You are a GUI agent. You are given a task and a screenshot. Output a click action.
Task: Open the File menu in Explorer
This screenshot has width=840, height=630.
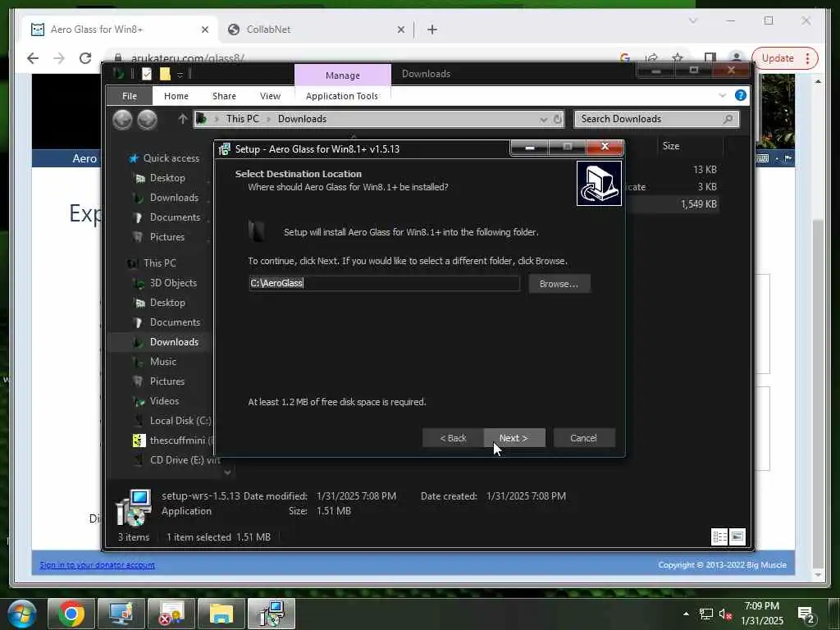pos(130,96)
